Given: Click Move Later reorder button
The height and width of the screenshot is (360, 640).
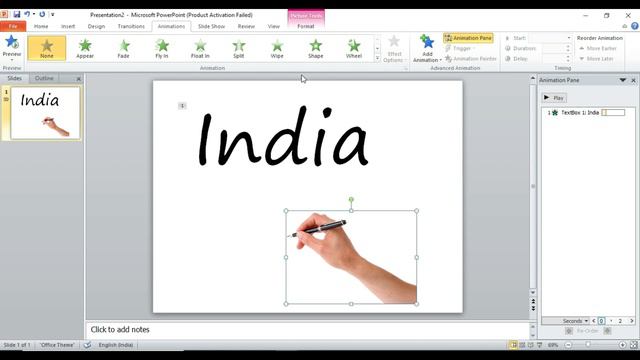Looking at the screenshot, I should pyautogui.click(x=596, y=59).
